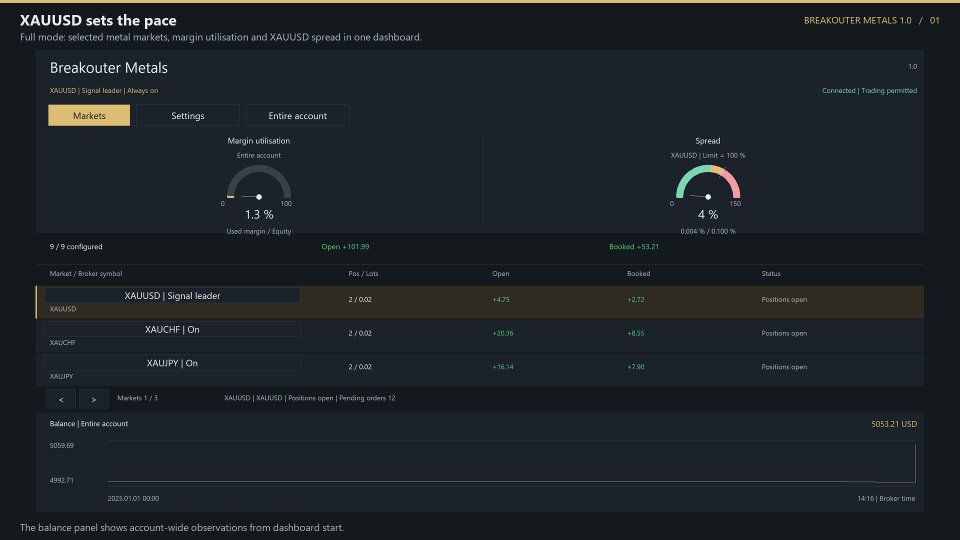Click the 1.3 % margin value
This screenshot has width=960, height=540.
259,214
